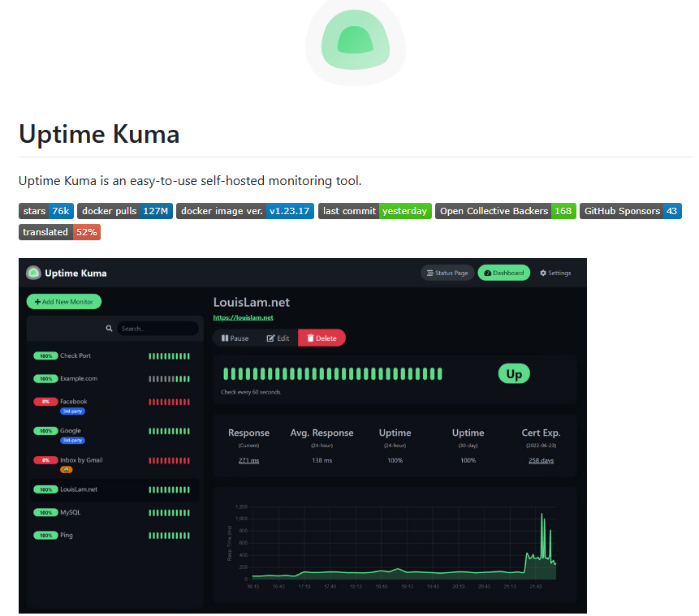This screenshot has width=699, height=616.
Task: Focus the Search input field
Action: click(x=157, y=329)
